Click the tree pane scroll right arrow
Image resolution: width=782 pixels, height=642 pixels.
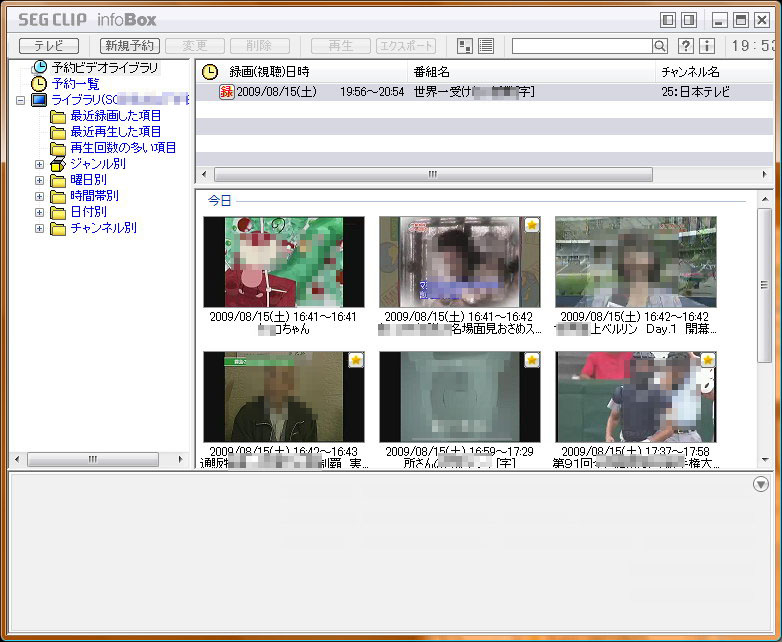tap(180, 459)
